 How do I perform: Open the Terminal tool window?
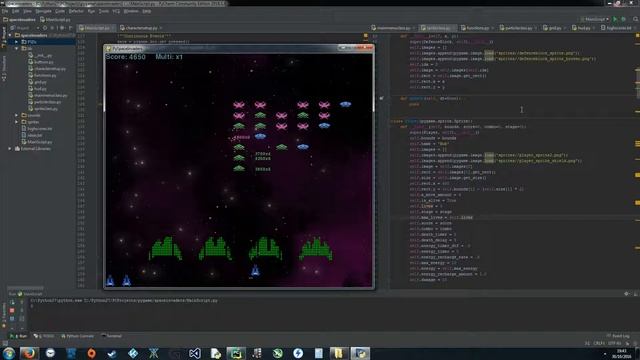[x=111, y=336]
